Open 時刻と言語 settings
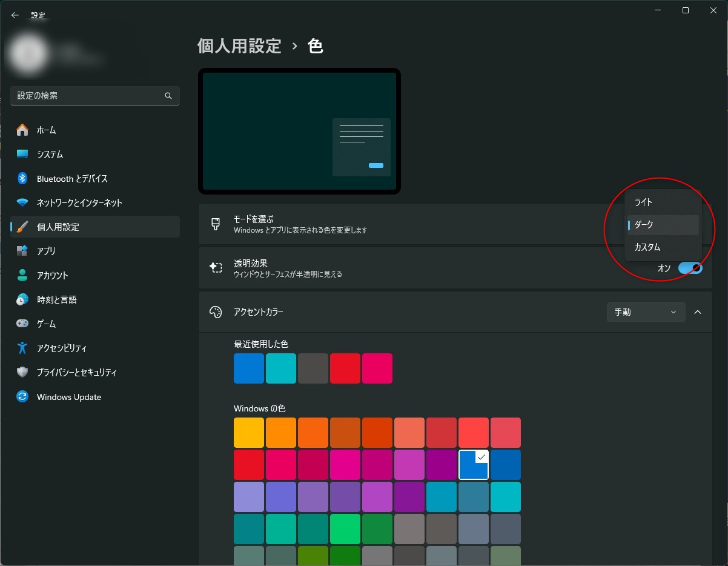The height and width of the screenshot is (566, 728). pos(95,299)
